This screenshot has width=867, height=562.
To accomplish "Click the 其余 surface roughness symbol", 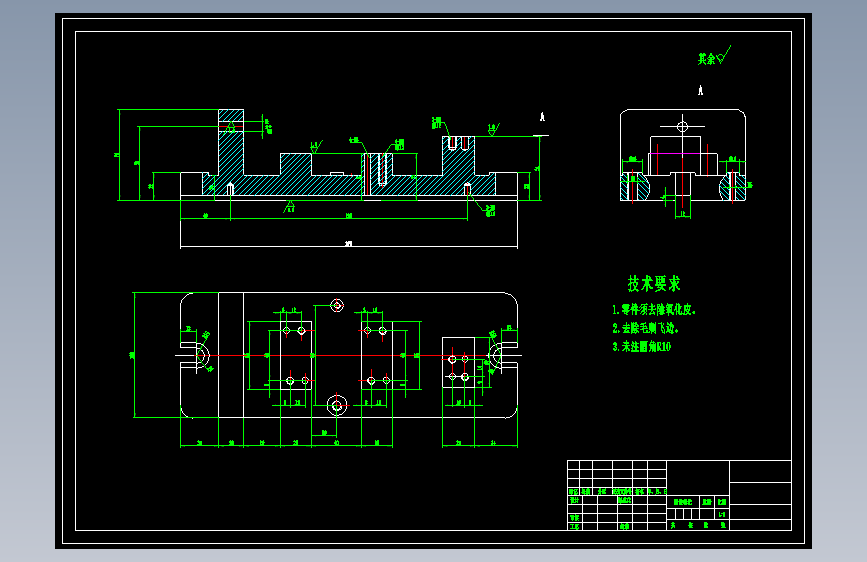I will pos(714,56).
